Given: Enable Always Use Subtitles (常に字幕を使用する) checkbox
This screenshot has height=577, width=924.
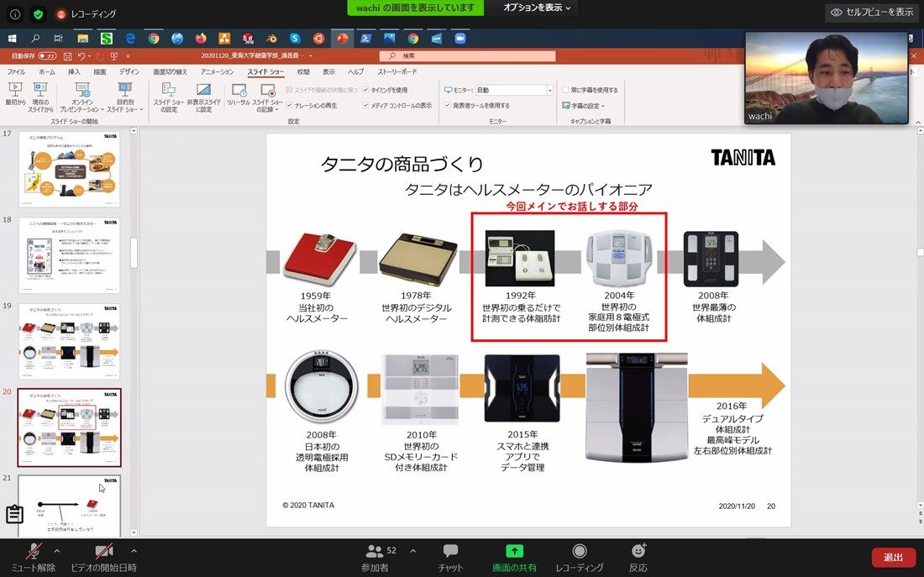Looking at the screenshot, I should point(565,90).
